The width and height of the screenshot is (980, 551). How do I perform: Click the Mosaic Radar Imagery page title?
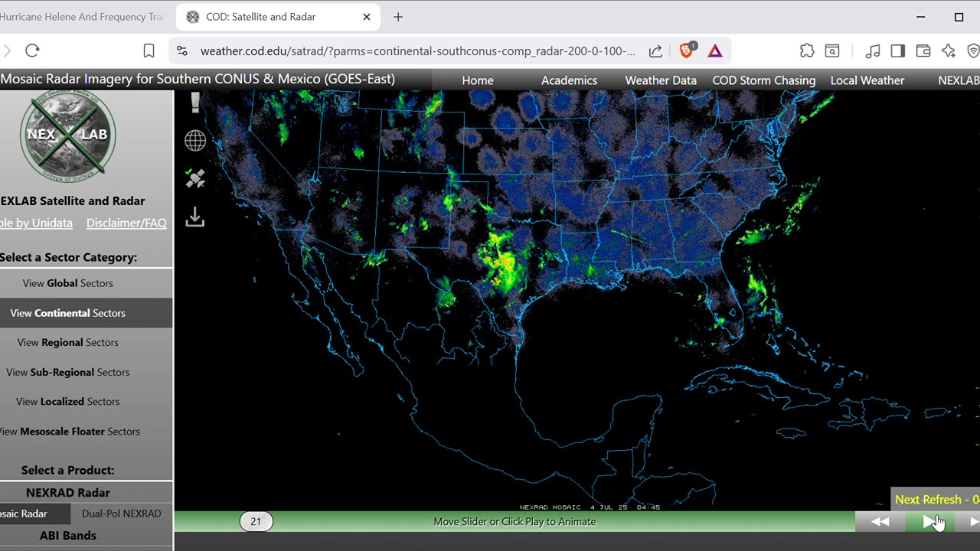[x=198, y=79]
